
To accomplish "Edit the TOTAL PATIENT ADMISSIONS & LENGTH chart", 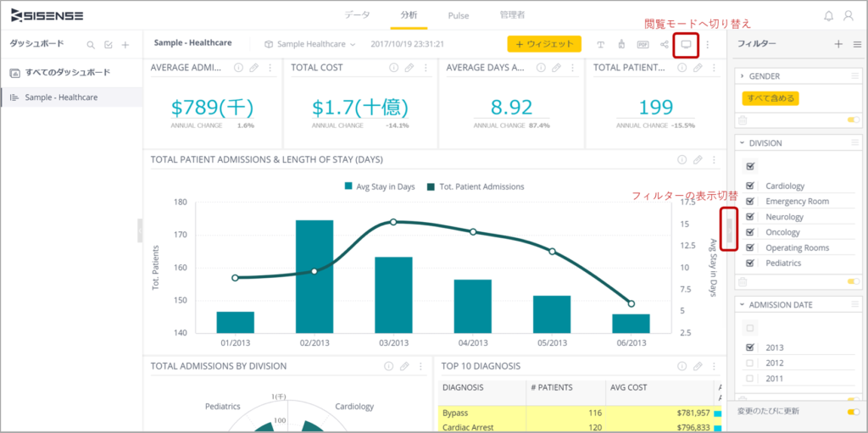I will pyautogui.click(x=698, y=159).
